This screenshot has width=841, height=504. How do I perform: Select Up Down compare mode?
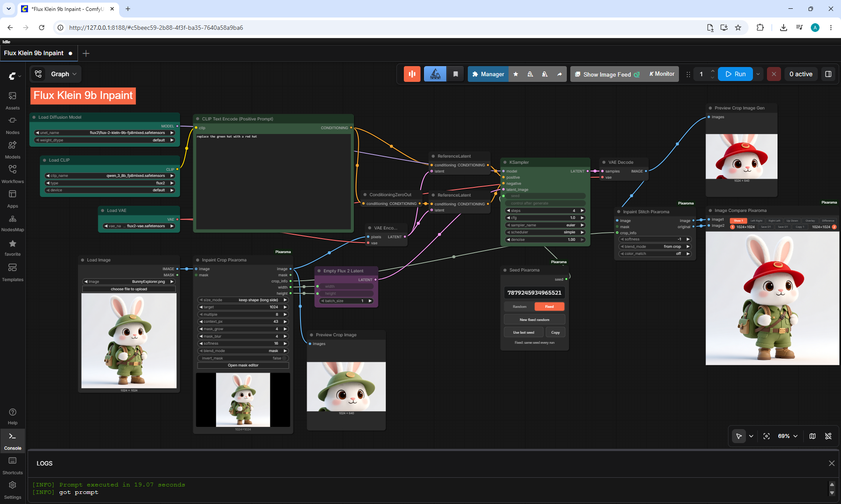click(x=792, y=221)
